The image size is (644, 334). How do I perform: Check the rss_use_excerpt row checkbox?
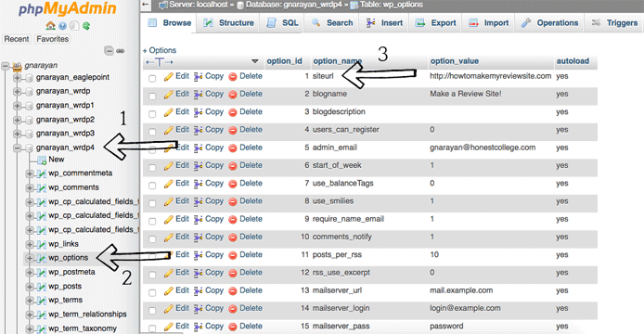click(152, 275)
